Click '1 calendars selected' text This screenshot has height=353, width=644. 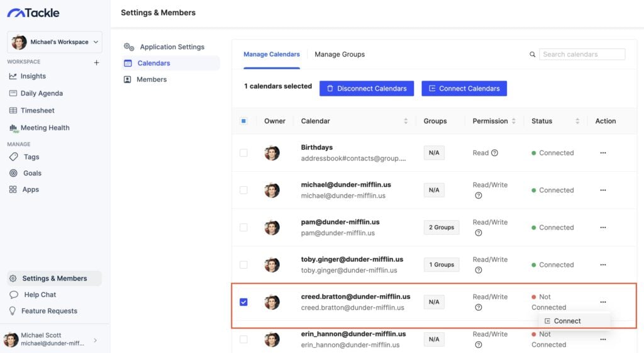coord(278,86)
